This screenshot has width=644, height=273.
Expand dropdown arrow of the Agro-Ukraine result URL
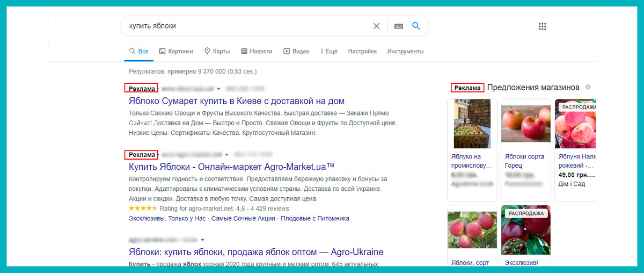click(203, 240)
